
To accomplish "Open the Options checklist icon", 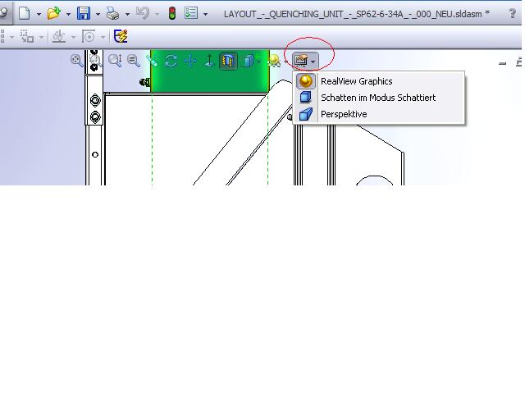I will click(x=191, y=14).
